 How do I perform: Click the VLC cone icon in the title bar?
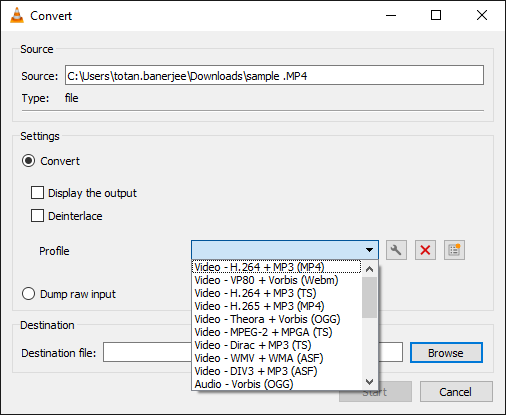pos(17,15)
